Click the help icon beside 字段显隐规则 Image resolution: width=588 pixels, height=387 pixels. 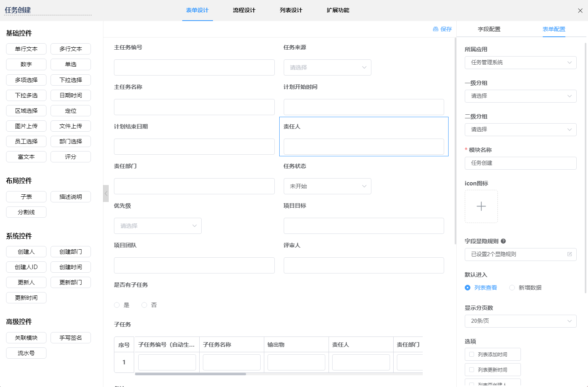point(503,241)
